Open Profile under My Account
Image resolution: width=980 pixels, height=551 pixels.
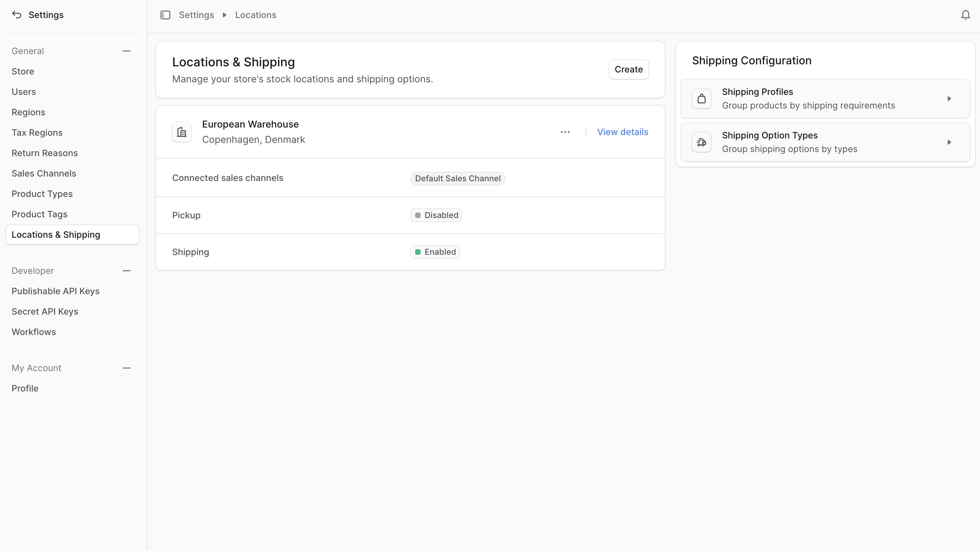point(25,388)
